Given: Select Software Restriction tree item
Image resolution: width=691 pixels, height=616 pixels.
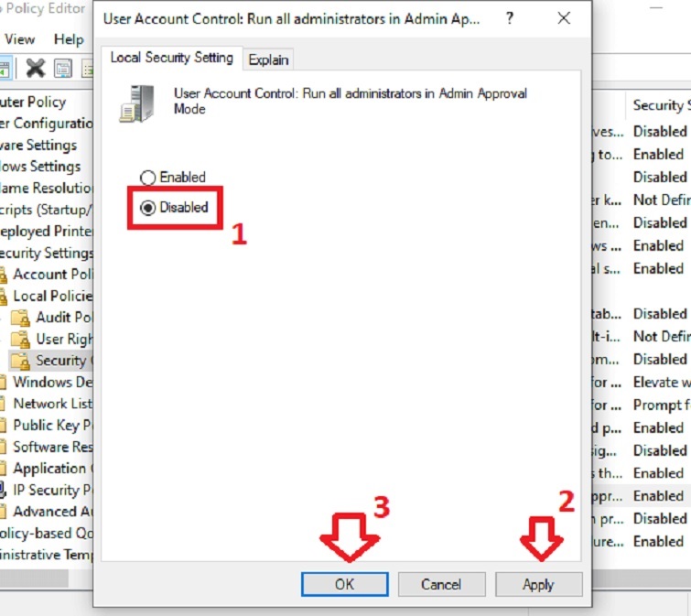Looking at the screenshot, I should pos(53,447).
